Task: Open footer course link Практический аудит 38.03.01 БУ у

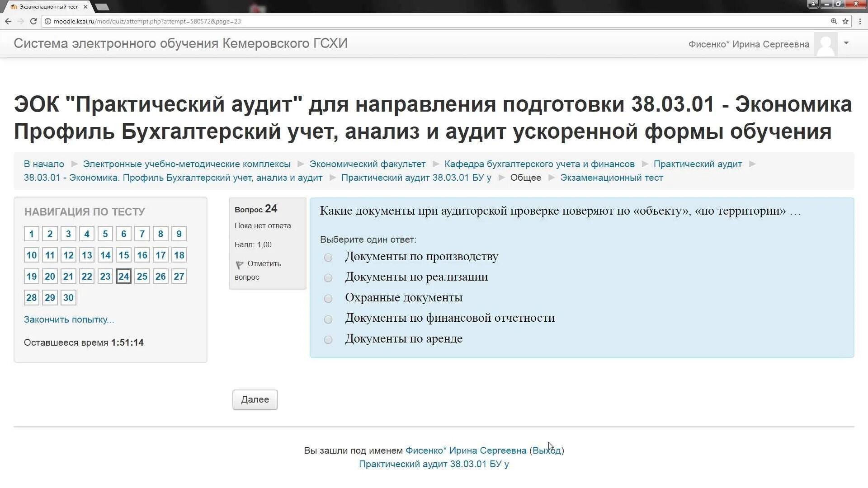Action: pyautogui.click(x=434, y=464)
